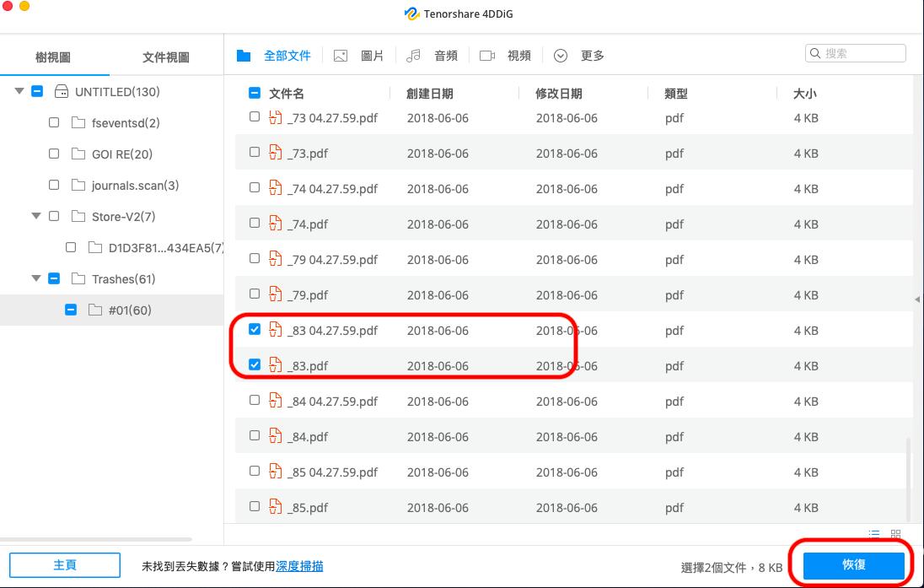Image resolution: width=924 pixels, height=588 pixels.
Task: Open the More (更多) filter dropdown
Action: pyautogui.click(x=592, y=56)
